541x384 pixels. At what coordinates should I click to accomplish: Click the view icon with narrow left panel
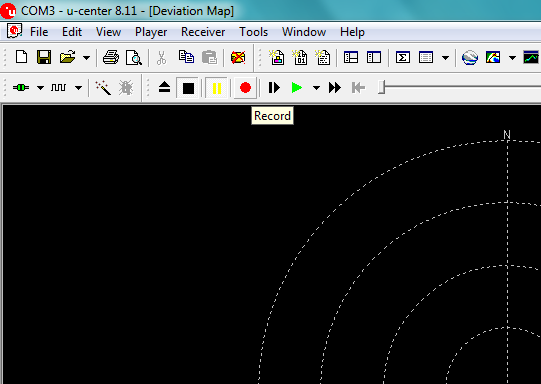click(374, 57)
